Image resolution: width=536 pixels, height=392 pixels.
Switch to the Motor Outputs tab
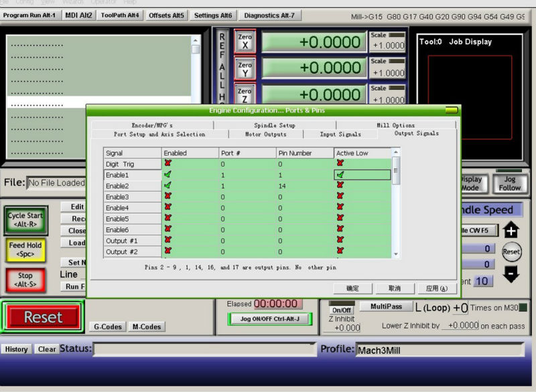point(265,134)
